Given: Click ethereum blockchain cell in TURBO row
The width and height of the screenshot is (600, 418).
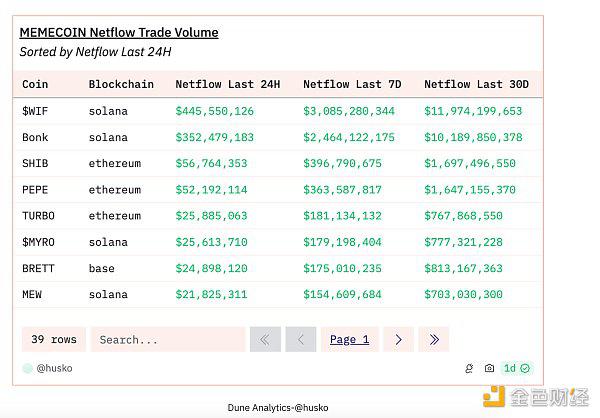Looking at the screenshot, I should 115,216.
